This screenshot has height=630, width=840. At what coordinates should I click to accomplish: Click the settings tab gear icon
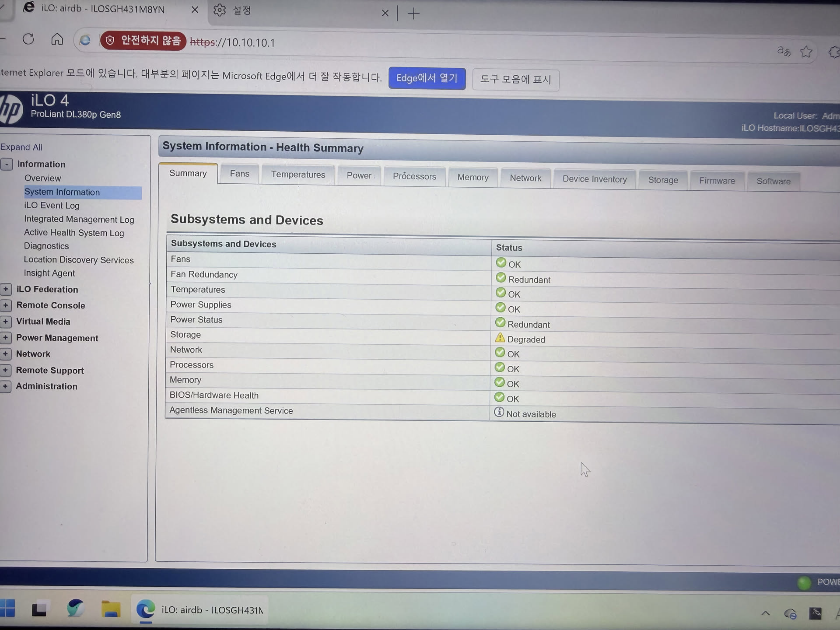pos(220,10)
